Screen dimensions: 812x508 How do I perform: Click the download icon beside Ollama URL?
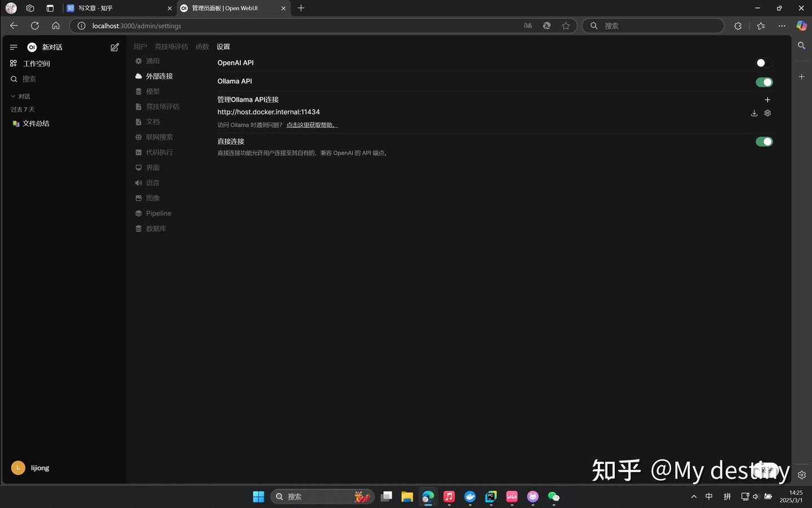click(754, 113)
